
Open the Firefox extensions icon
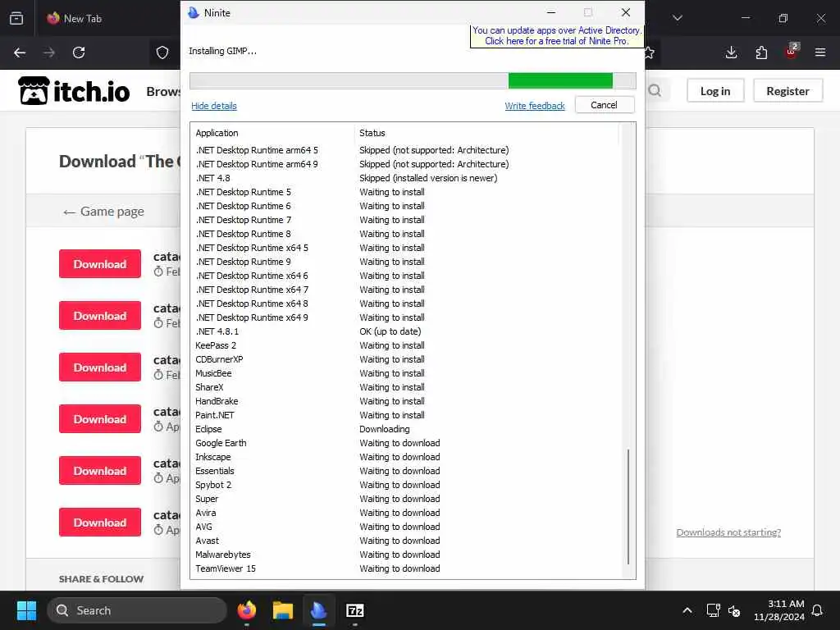tap(761, 52)
